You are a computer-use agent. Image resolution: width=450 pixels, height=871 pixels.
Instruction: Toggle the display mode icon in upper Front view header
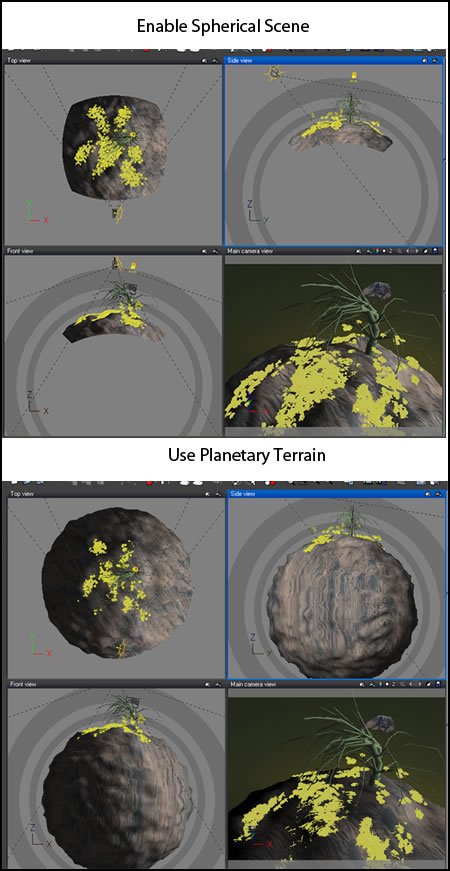click(204, 251)
